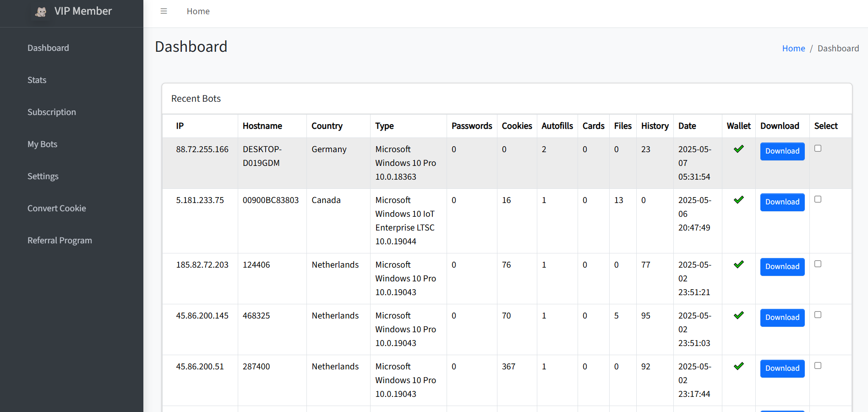Click the wallet checkmark for 45.86.200.145
This screenshot has width=868, height=412.
point(738,315)
